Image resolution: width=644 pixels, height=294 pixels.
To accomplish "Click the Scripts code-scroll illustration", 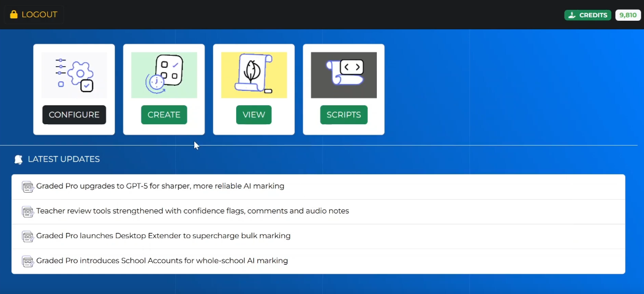I will 344,75.
